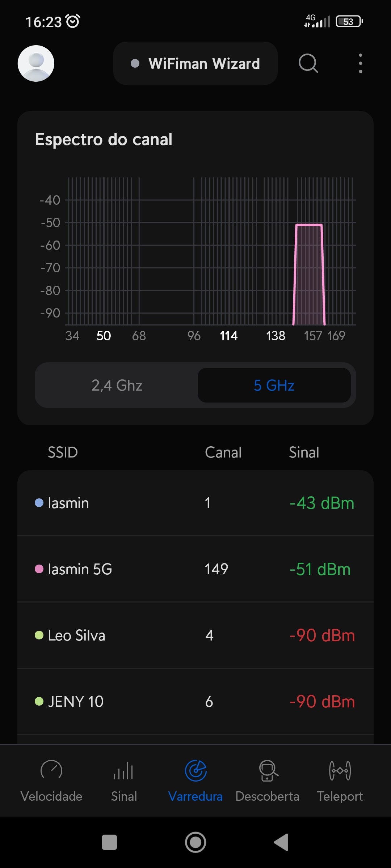391x868 pixels.
Task: Tap the WiFiman Wizard button
Action: pyautogui.click(x=195, y=63)
